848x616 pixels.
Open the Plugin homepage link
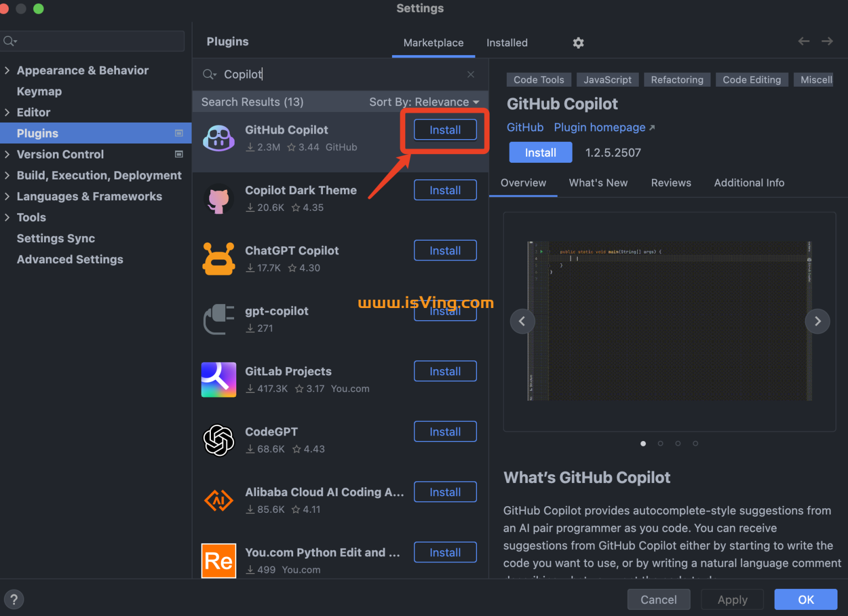point(600,127)
